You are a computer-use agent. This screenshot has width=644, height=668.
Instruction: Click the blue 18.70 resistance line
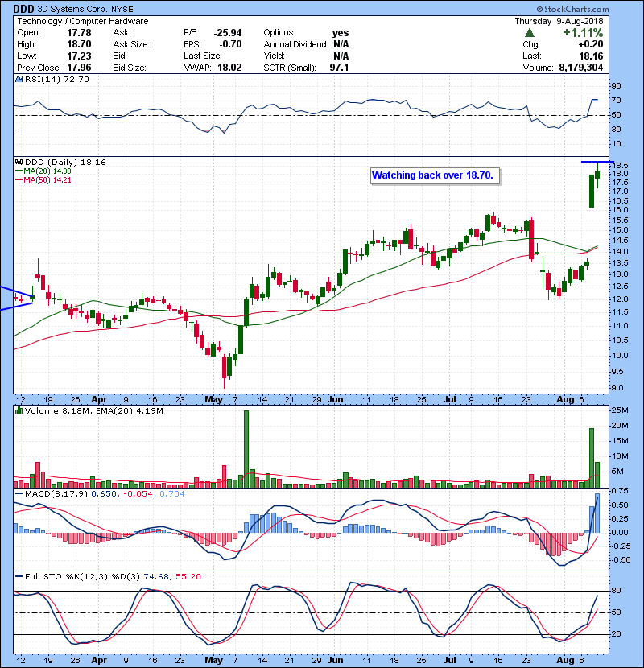click(x=597, y=162)
